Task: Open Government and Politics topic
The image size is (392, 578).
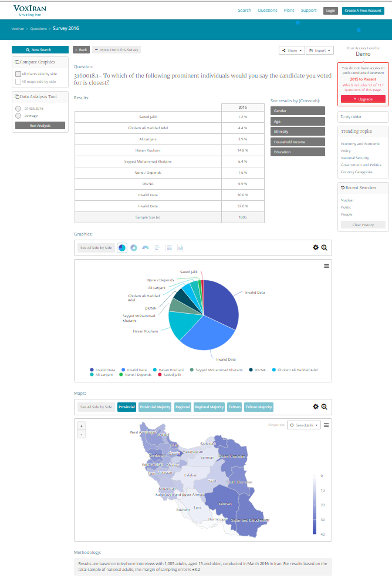Action: coord(361,165)
